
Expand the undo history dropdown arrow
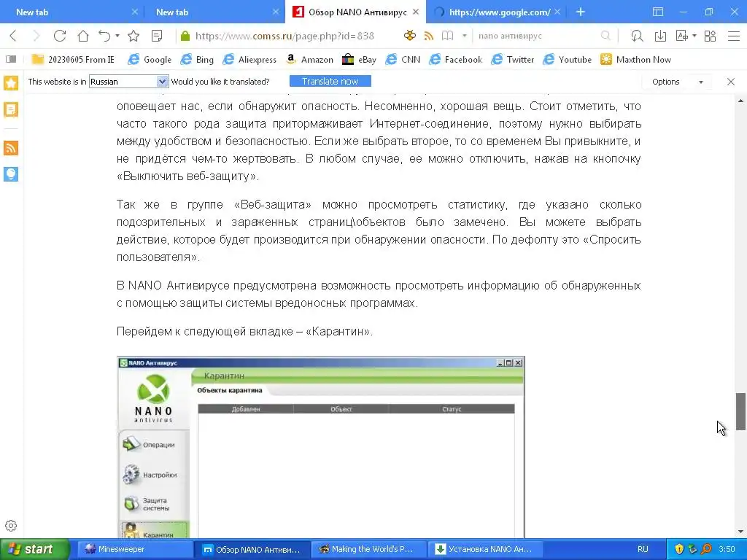point(117,36)
